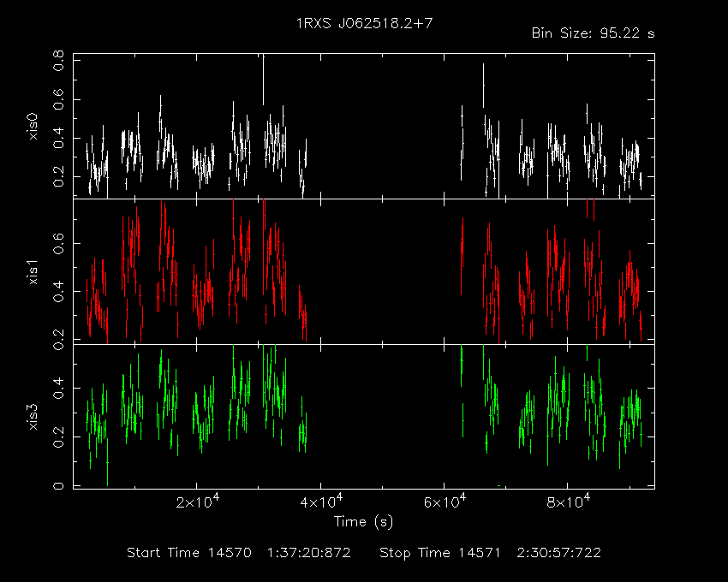Click the "Bin Size: 95.22 s" label
Viewport: 728px width, 582px height.
click(594, 33)
